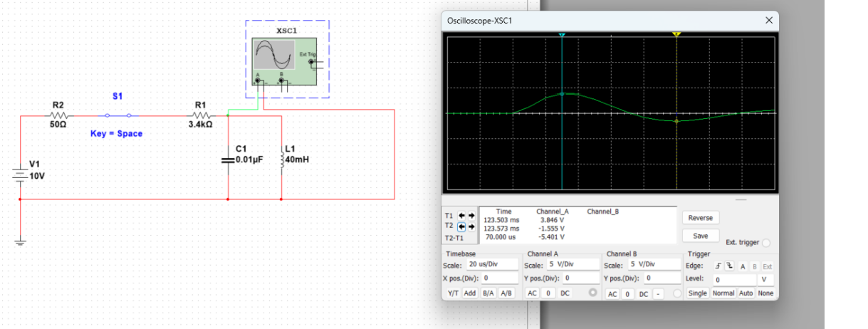Image resolution: width=868 pixels, height=329 pixels.
Task: Click channel B terminal on XSC1
Action: click(x=282, y=80)
